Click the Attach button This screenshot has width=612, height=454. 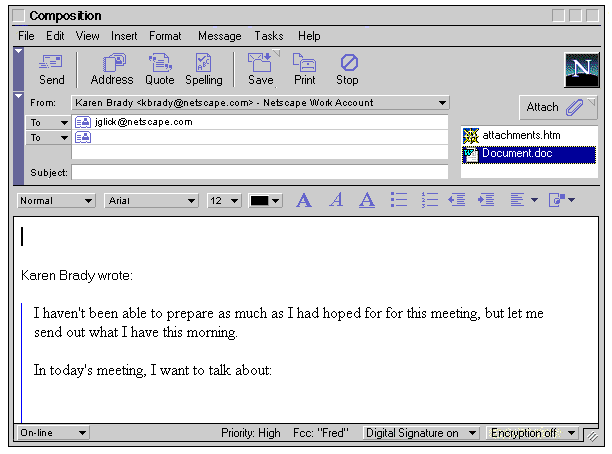pyautogui.click(x=556, y=107)
